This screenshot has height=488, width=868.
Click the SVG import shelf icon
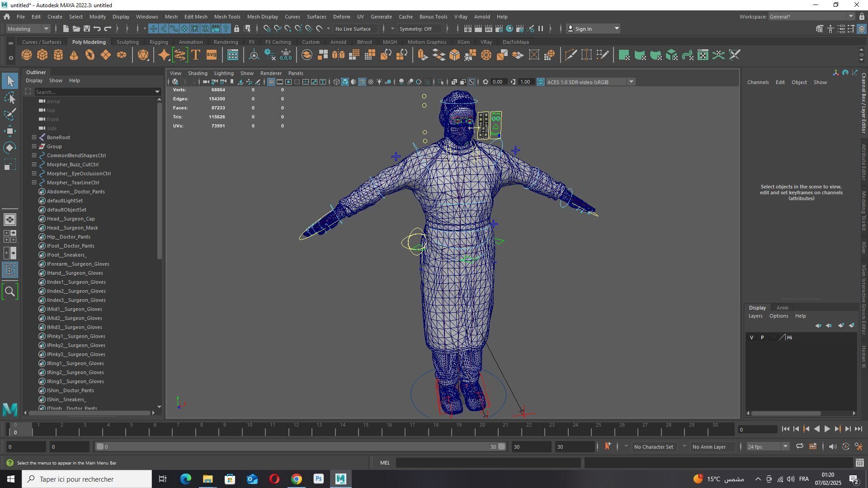pos(212,55)
